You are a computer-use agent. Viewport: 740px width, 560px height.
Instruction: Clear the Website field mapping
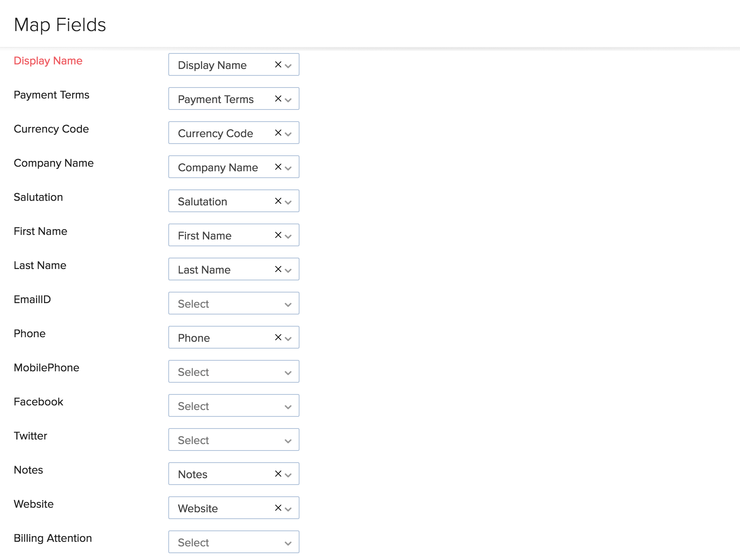[x=278, y=508]
